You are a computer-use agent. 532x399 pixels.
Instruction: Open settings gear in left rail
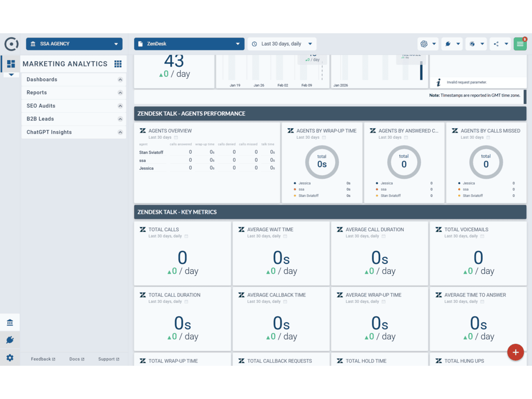pos(10,358)
